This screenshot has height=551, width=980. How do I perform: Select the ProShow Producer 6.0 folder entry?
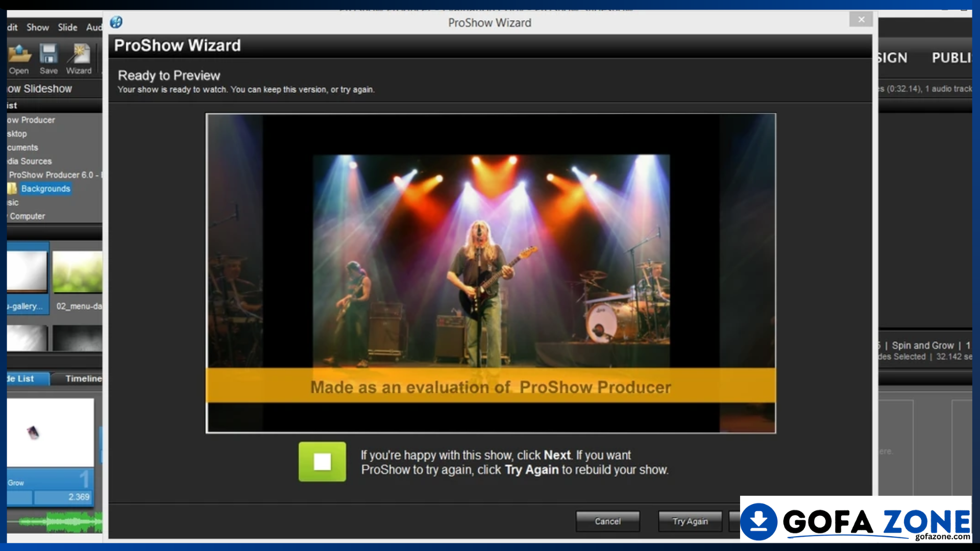[x=54, y=175]
